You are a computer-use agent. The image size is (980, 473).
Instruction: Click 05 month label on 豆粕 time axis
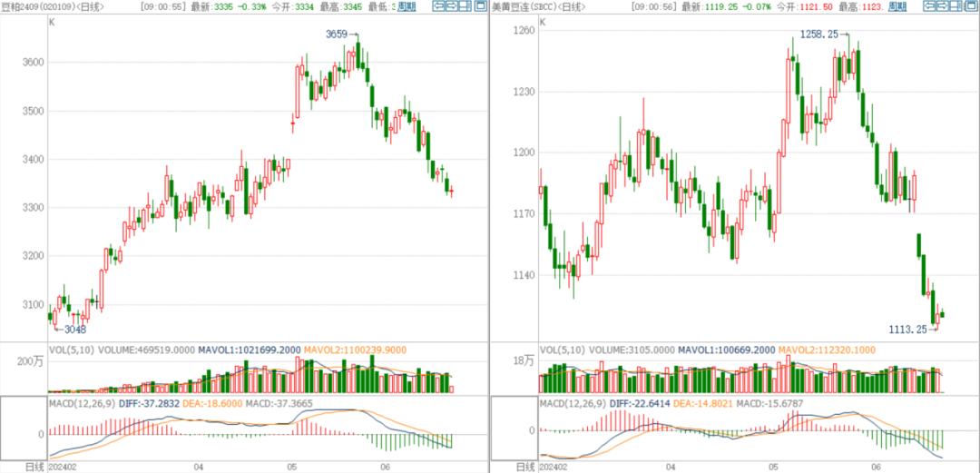pyautogui.click(x=291, y=467)
